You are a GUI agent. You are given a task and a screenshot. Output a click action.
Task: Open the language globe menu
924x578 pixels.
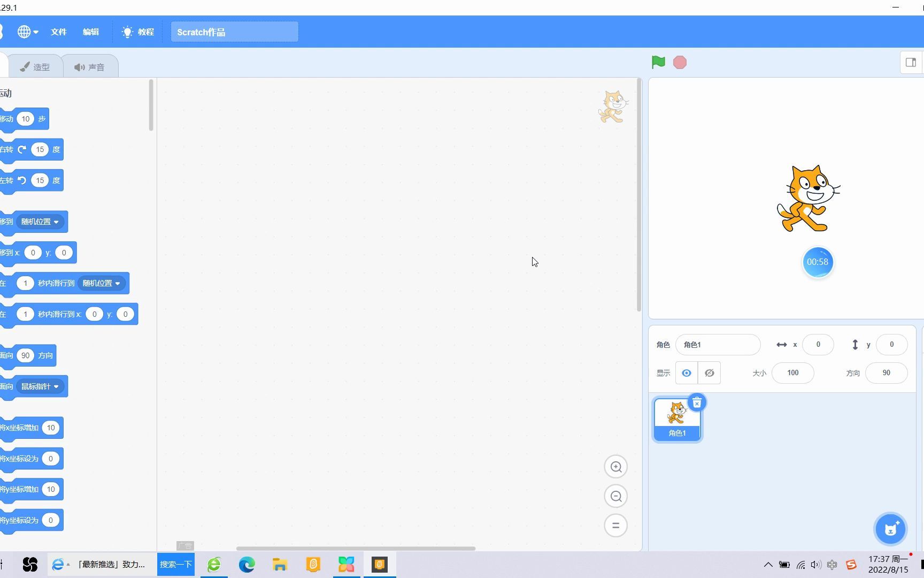tap(28, 32)
